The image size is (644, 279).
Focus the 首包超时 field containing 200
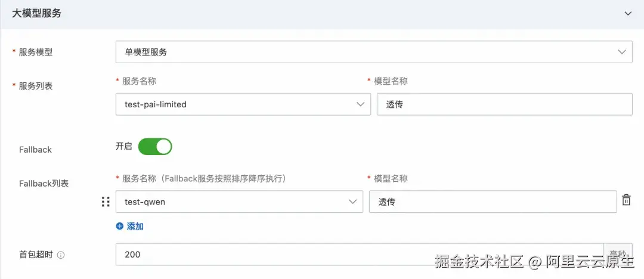[x=360, y=255]
